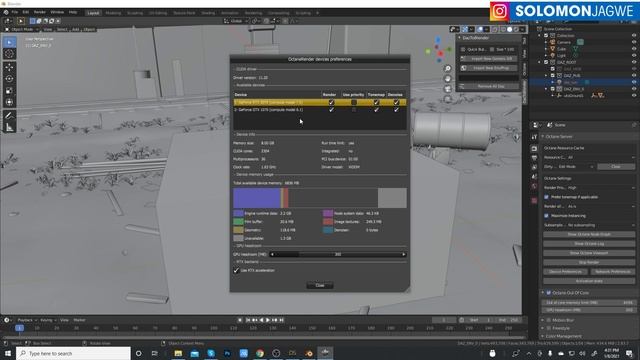
Task: Toggle Denoise checkbox for first GeForce device
Action: pyautogui.click(x=396, y=102)
